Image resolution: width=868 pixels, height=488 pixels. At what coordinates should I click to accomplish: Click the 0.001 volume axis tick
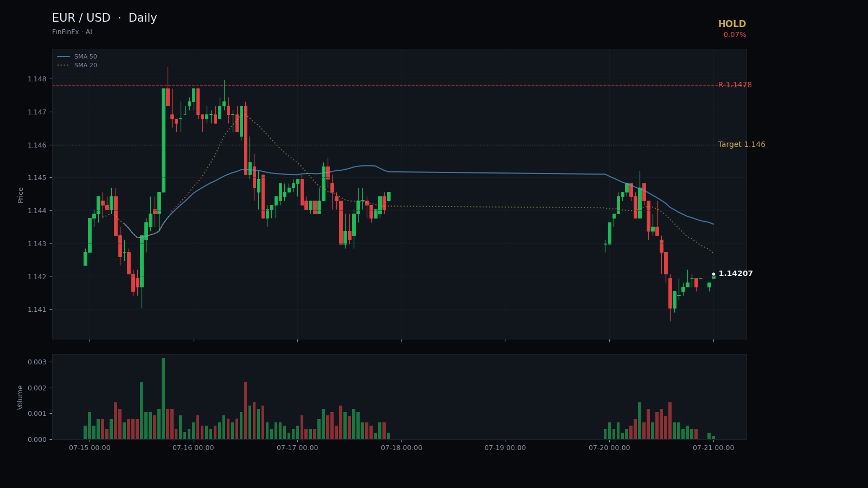pyautogui.click(x=37, y=414)
